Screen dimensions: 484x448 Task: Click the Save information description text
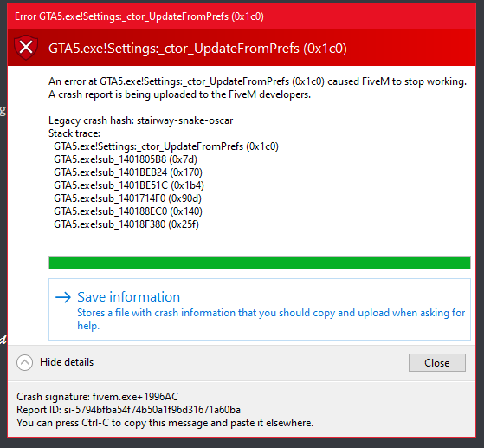(x=271, y=319)
